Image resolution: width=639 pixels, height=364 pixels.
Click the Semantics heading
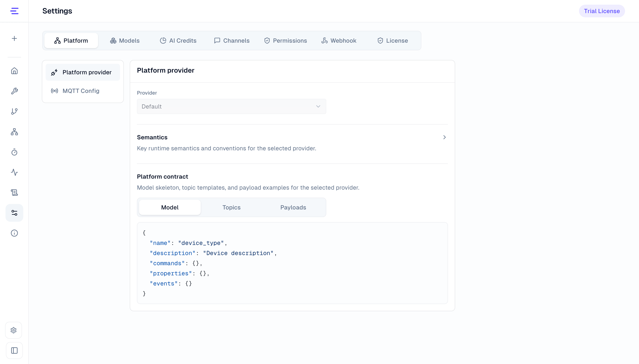152,137
